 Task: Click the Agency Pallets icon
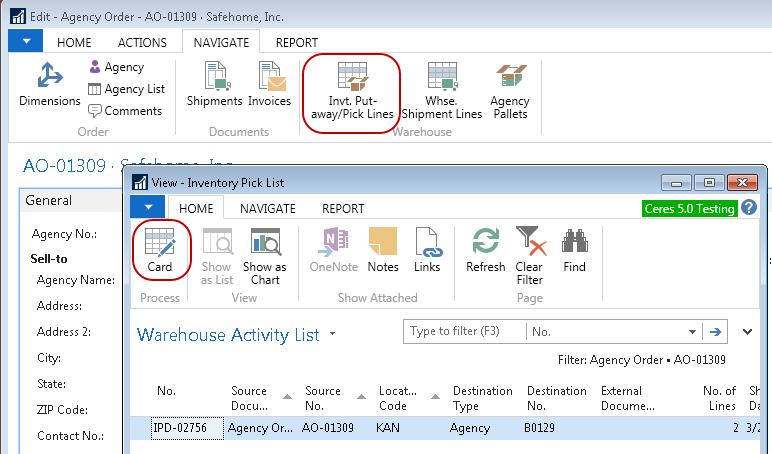click(509, 91)
